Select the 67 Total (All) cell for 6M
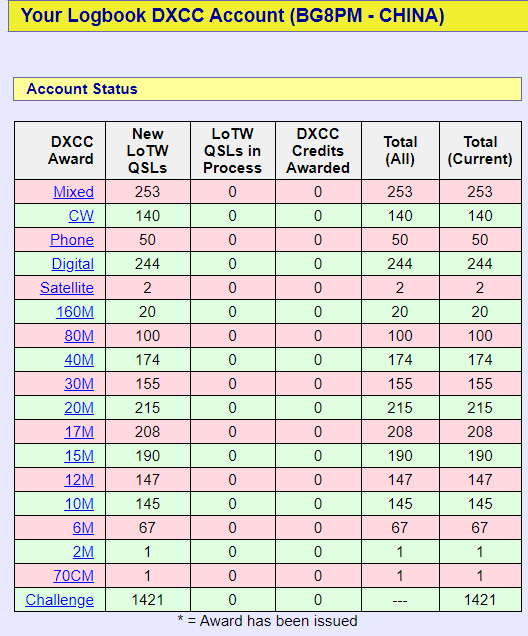The width and height of the screenshot is (528, 636). coord(400,528)
